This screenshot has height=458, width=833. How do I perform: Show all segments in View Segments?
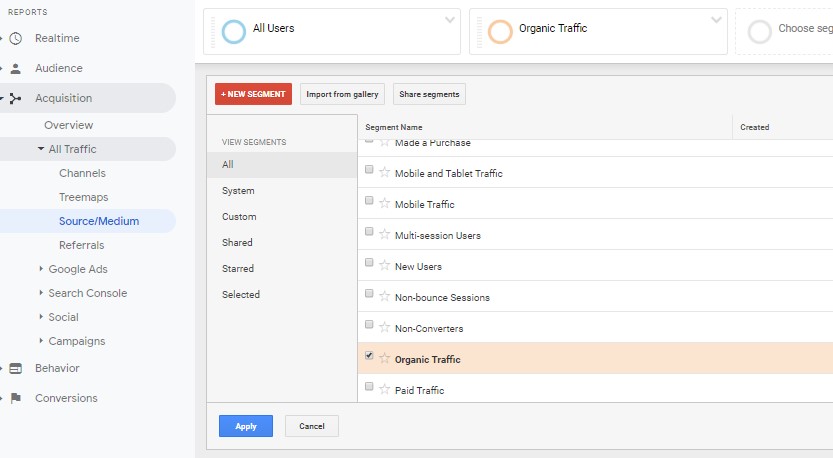(282, 165)
